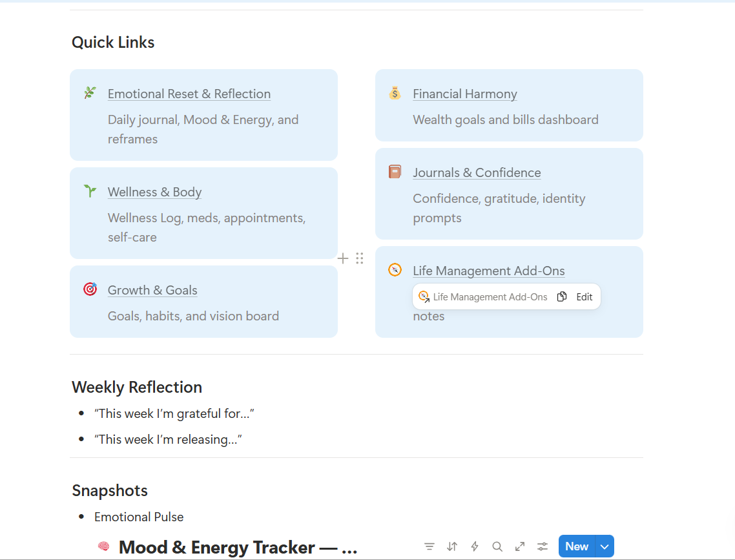Click the search magnifier icon
The image size is (735, 560).
click(497, 546)
